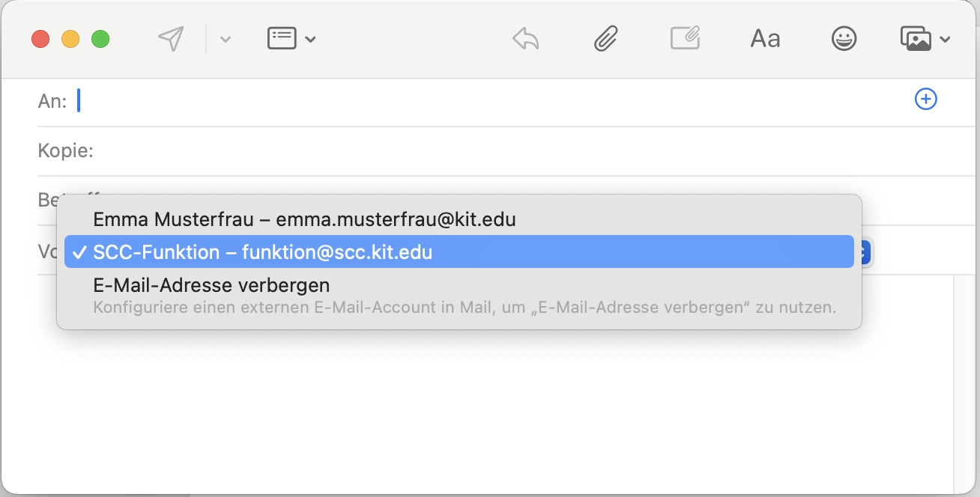Select E-Mail-Adresse verbergen option
980x497 pixels.
click(x=211, y=285)
